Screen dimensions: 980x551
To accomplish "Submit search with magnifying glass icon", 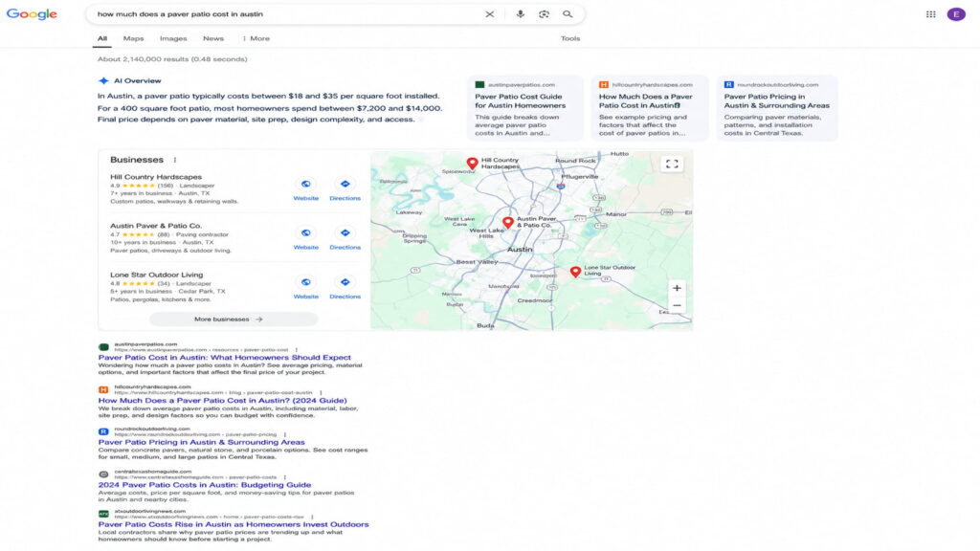I will (x=568, y=13).
